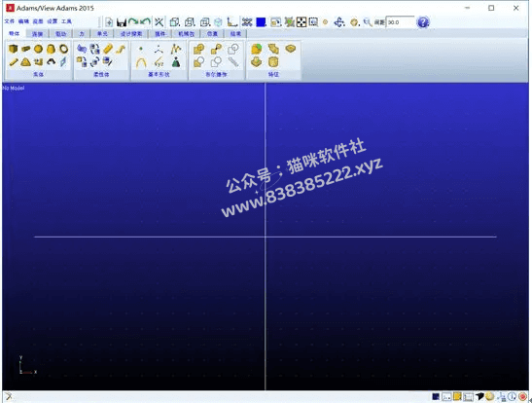Image resolution: width=532 pixels, height=403 pixels.
Task: Open the 视图 (View) menu
Action: click(38, 21)
